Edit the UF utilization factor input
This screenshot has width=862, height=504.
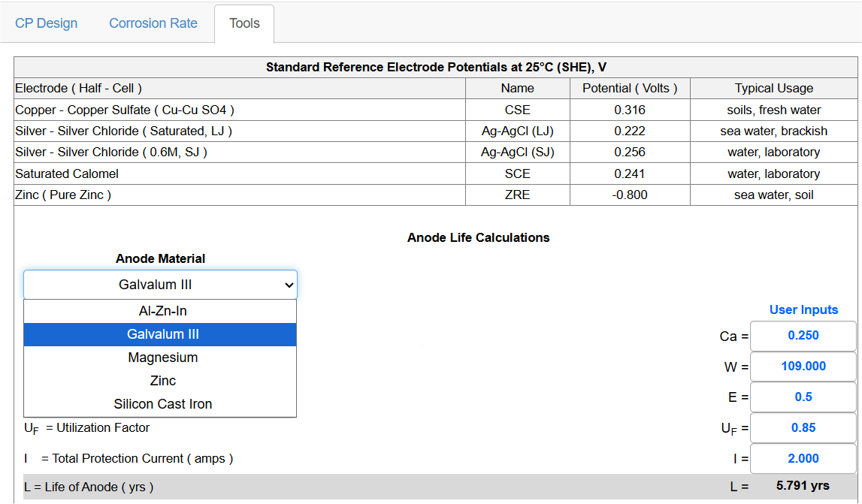point(803,428)
